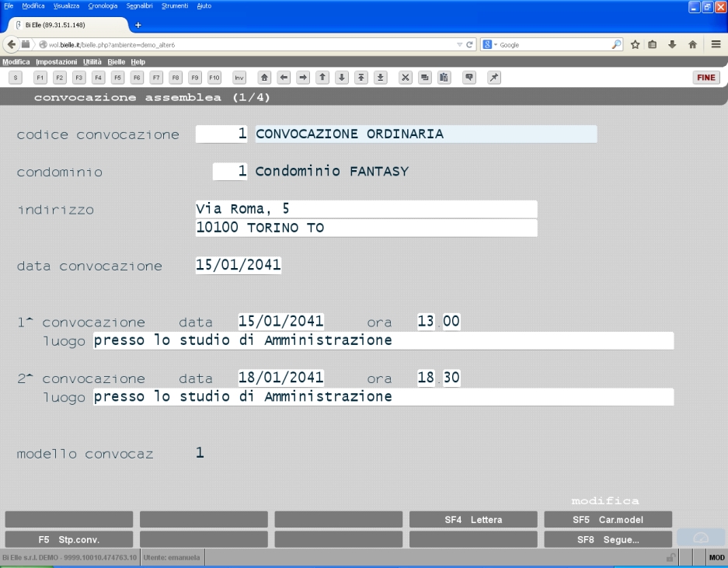Go to the browser home page icon
The width and height of the screenshot is (728, 568).
click(x=693, y=44)
